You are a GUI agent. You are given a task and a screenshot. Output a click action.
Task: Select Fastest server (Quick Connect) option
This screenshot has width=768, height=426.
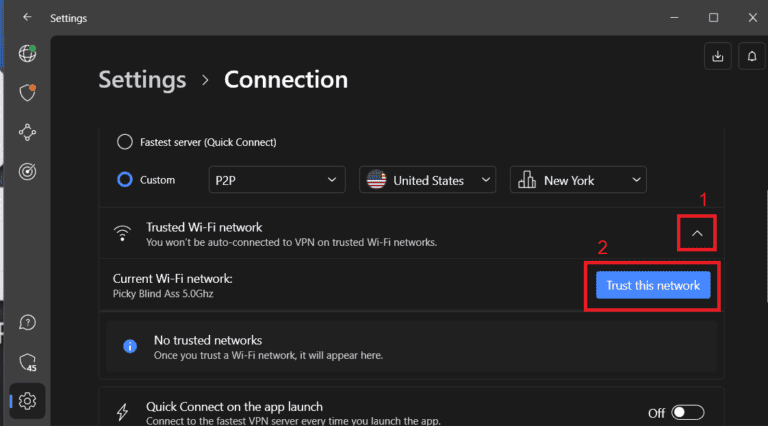pyautogui.click(x=125, y=142)
